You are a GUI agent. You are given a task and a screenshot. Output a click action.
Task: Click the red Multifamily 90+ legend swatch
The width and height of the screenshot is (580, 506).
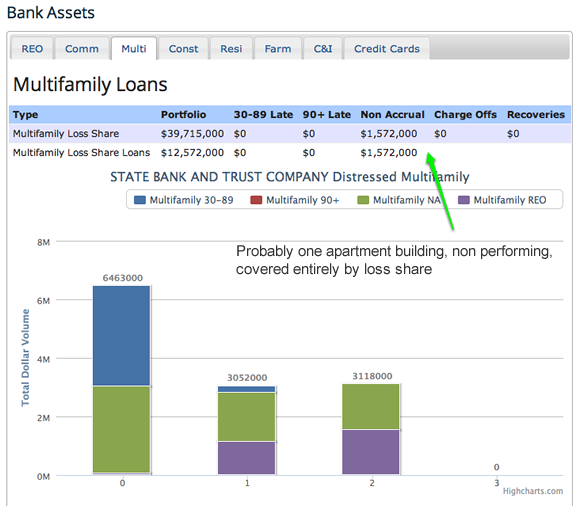[x=256, y=200]
